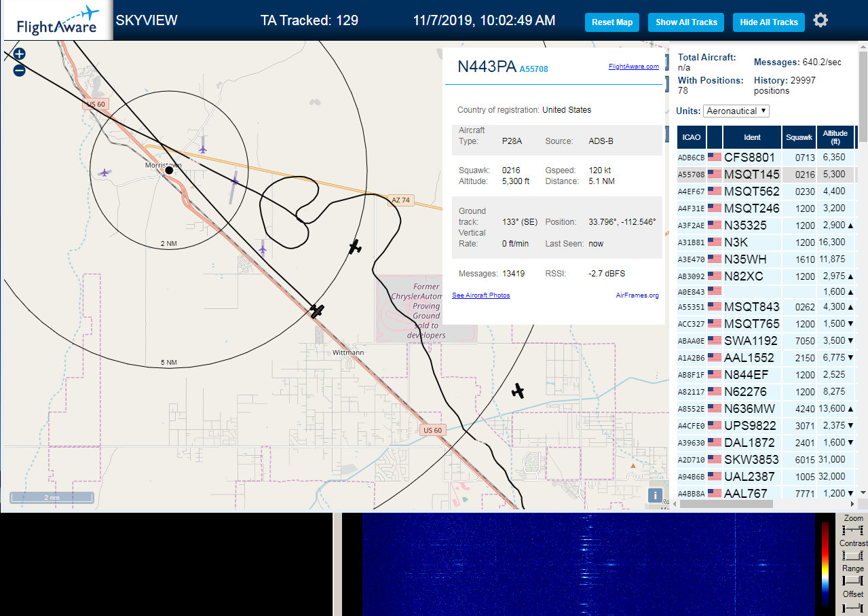
Task: Select the purple aircraft on the runway strip
Action: 235,180
